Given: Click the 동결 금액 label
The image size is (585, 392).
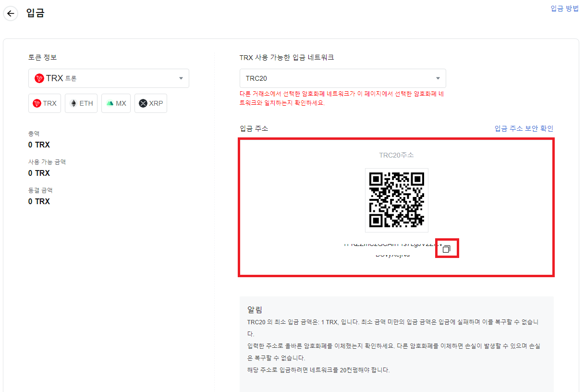Looking at the screenshot, I should [x=40, y=190].
